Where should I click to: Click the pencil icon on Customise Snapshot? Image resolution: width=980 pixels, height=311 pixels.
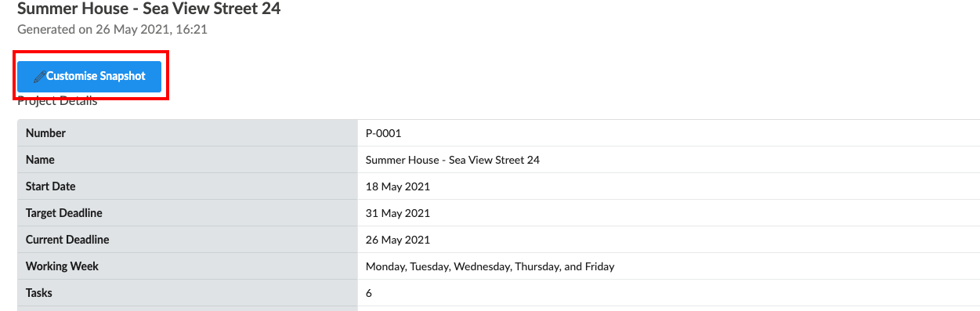pyautogui.click(x=38, y=77)
